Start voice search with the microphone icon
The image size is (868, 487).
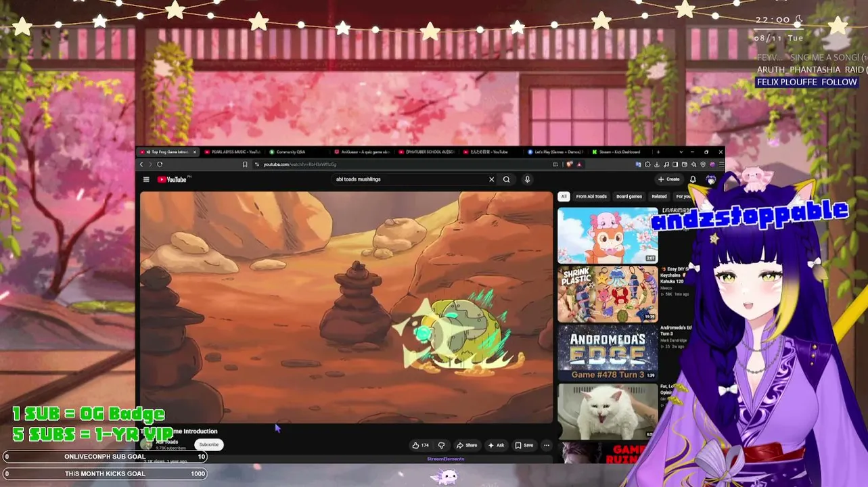[x=527, y=179]
